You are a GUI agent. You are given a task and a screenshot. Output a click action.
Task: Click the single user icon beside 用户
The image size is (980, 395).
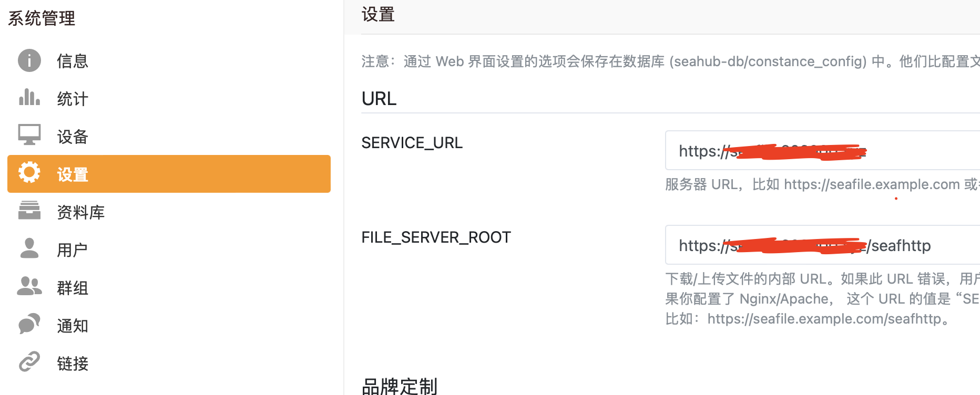click(x=29, y=248)
